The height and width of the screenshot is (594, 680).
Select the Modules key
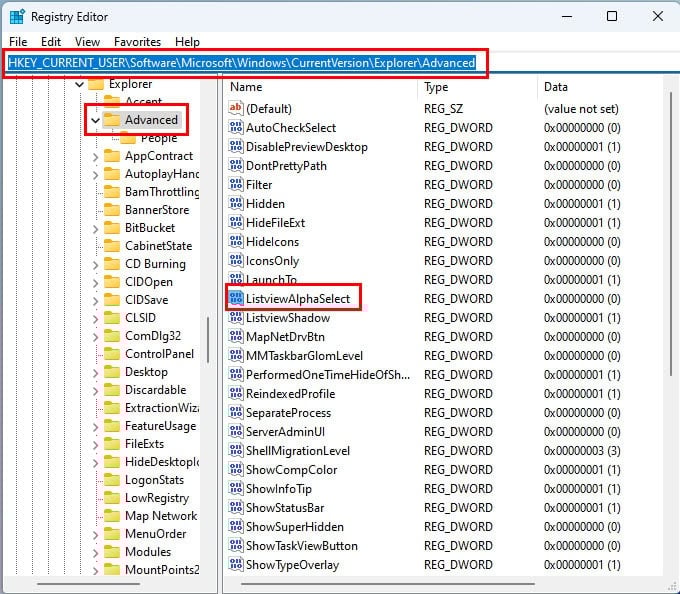(148, 552)
